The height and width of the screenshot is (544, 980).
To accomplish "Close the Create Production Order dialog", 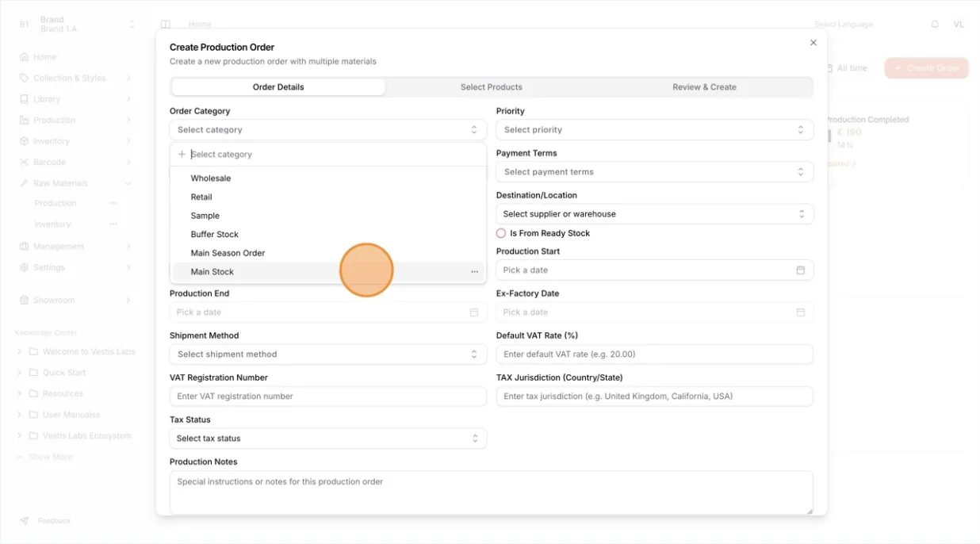I will [x=813, y=43].
